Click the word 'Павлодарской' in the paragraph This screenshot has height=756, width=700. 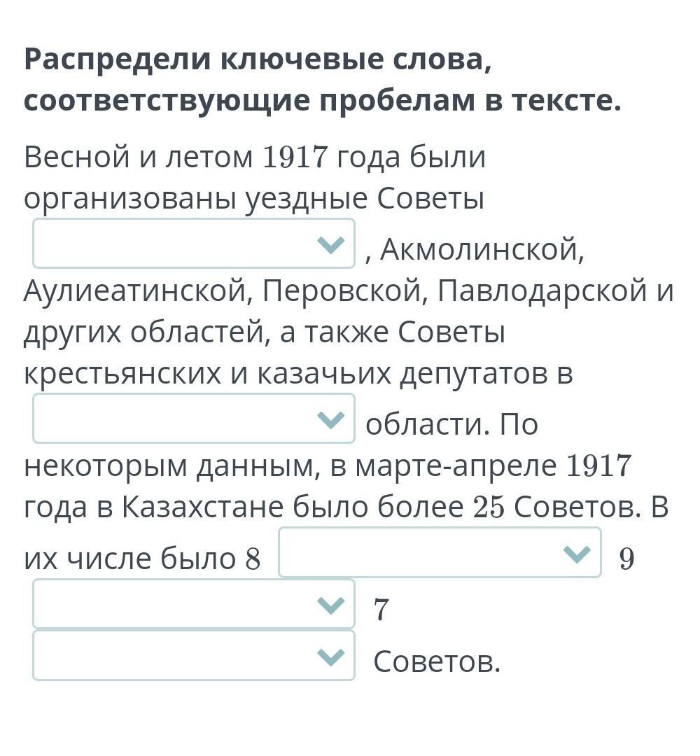point(542,292)
